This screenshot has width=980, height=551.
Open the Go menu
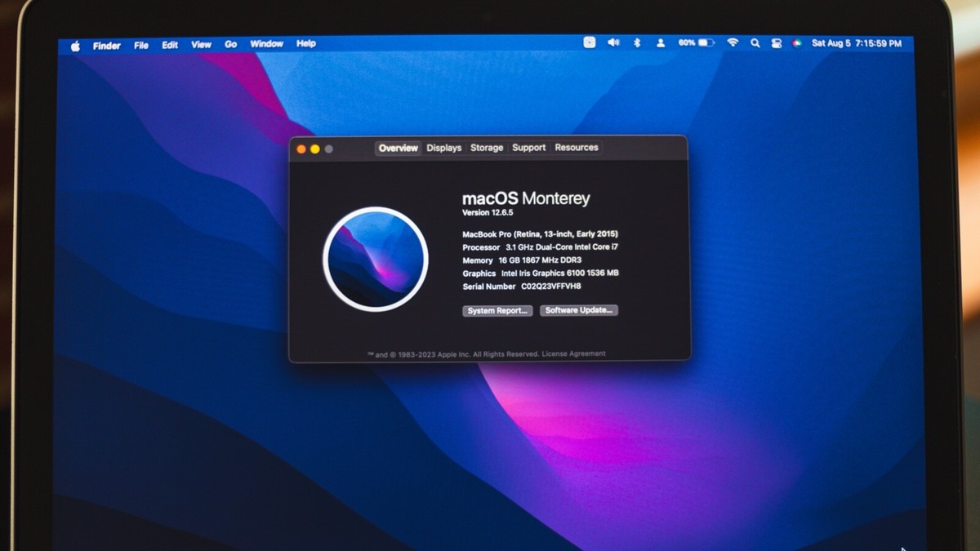(230, 45)
